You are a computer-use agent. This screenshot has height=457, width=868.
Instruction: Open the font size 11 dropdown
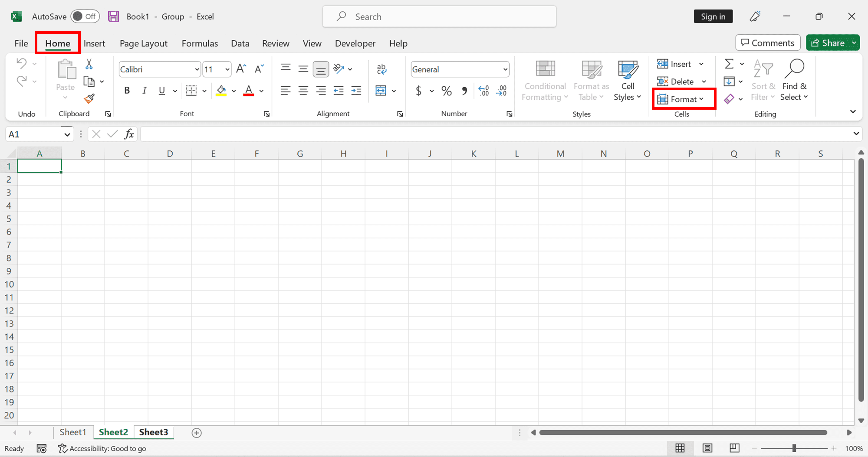click(227, 69)
